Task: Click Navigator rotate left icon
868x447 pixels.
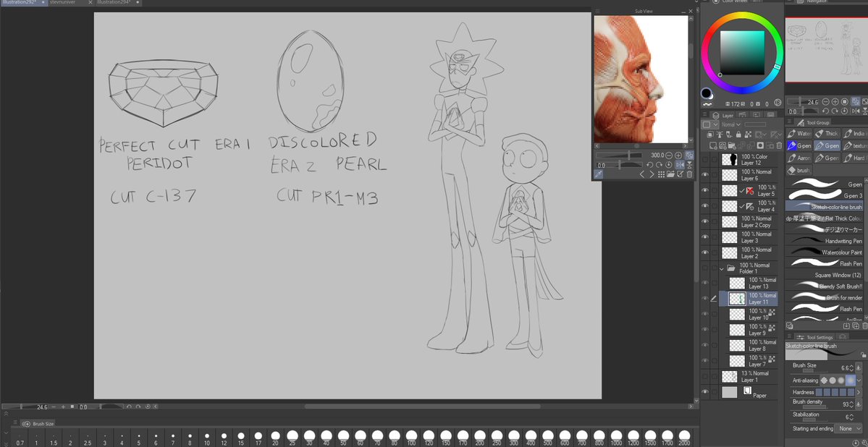Action: tap(825, 111)
